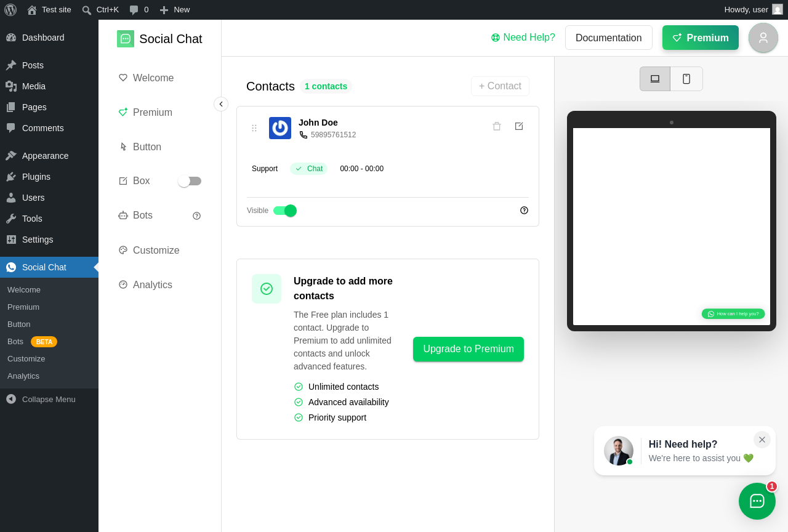Viewport: 788px width, 532px height.
Task: Open the user profile avatar button
Action: [763, 38]
